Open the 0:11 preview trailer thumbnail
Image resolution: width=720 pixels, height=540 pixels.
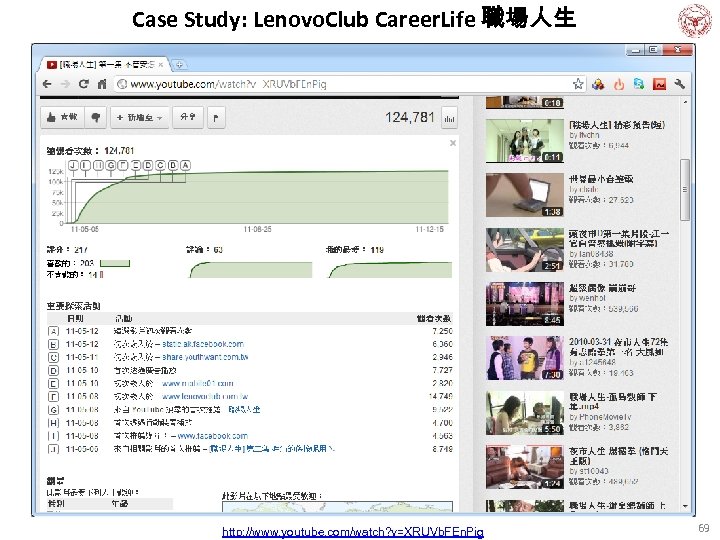525,141
